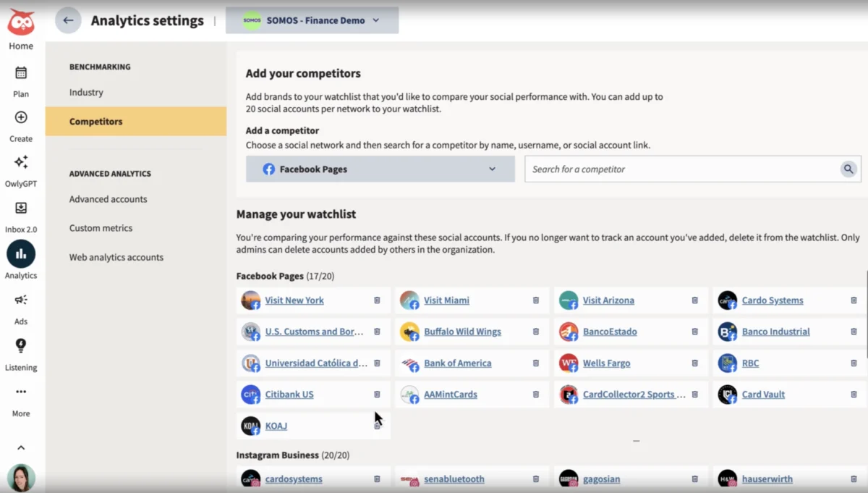Open the Plan calendar icon

tap(21, 72)
